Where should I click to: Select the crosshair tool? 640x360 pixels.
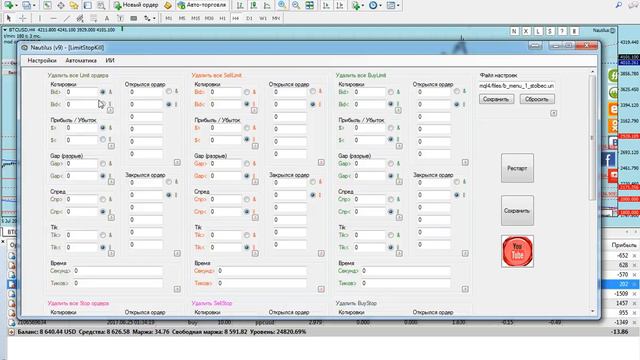click(x=23, y=18)
